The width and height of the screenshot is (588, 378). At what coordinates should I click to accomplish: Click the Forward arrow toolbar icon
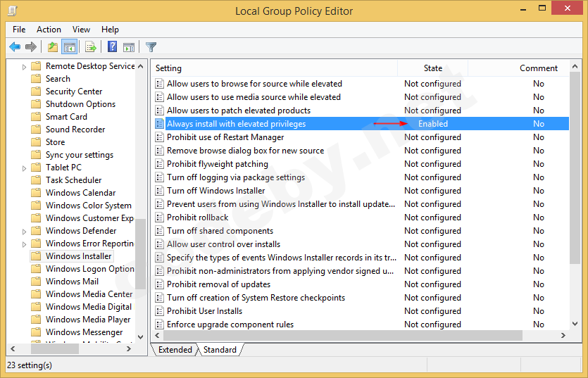pyautogui.click(x=30, y=47)
